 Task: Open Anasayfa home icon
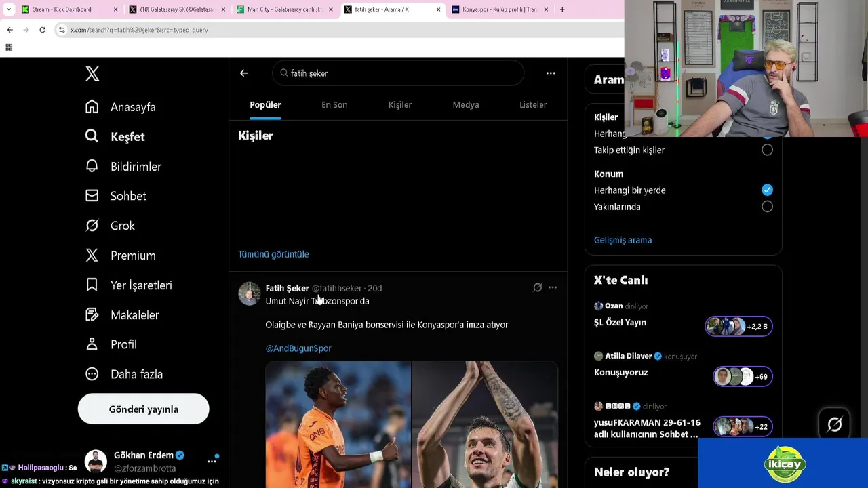click(92, 106)
